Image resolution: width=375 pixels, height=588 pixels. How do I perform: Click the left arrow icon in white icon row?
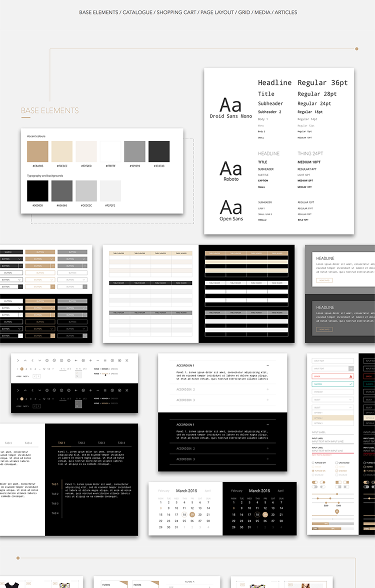point(76,360)
